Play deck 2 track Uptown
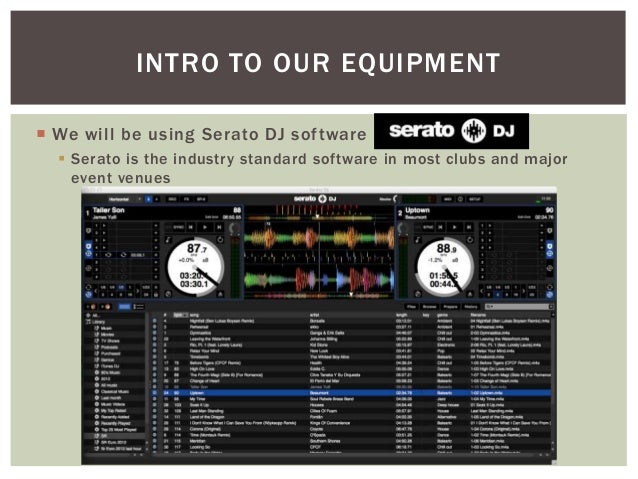638x479 pixels. tap(454, 227)
